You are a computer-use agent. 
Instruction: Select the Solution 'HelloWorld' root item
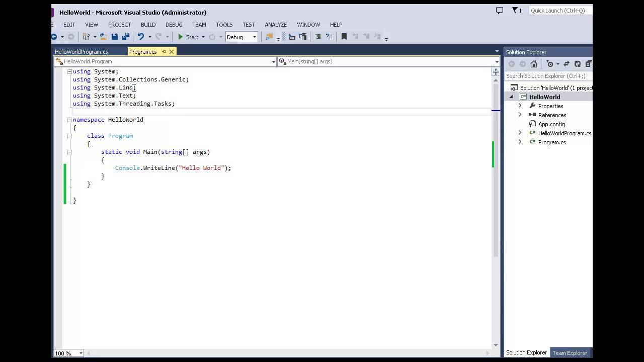click(552, 88)
